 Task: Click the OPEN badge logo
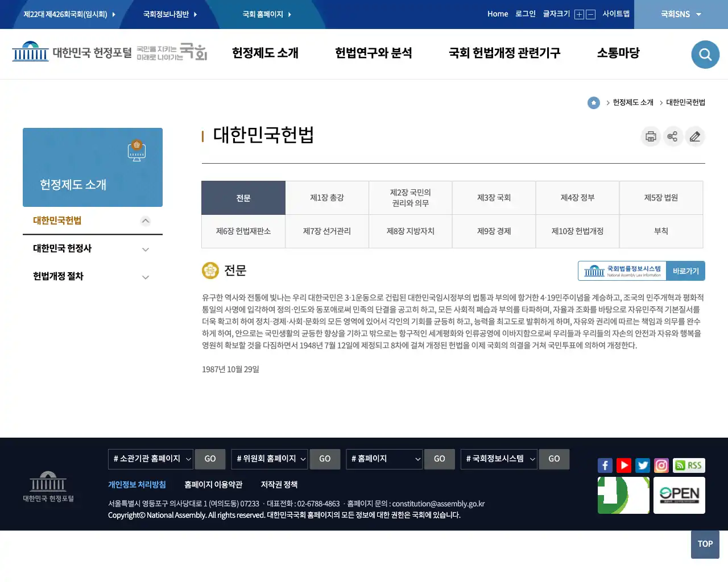click(x=679, y=495)
